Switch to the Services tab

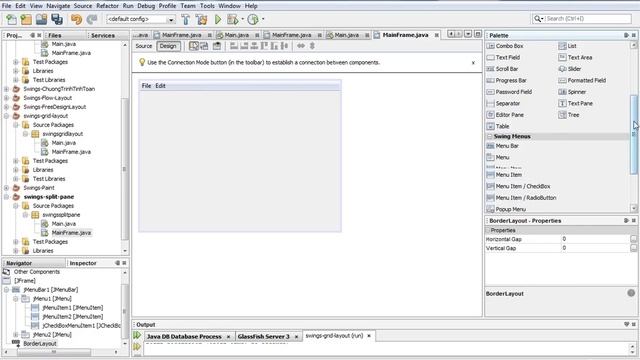click(107, 36)
